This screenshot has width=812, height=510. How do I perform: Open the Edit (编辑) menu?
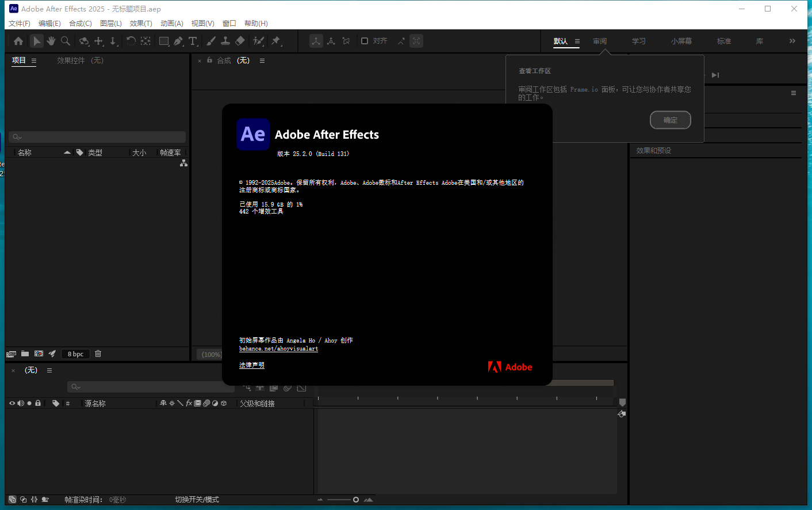[49, 24]
